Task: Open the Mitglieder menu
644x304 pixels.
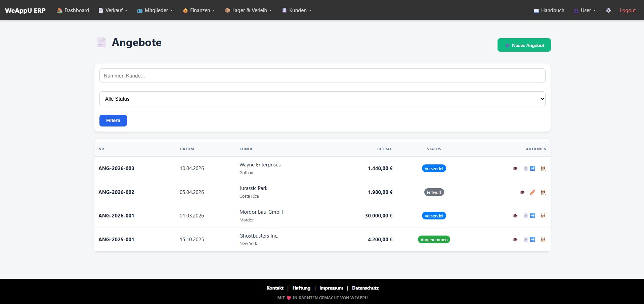Action: click(155, 10)
